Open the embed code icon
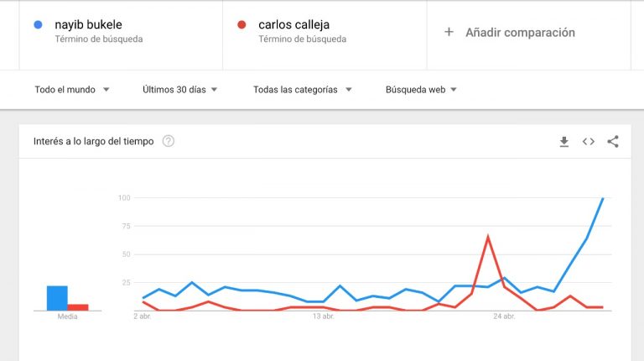 click(588, 142)
